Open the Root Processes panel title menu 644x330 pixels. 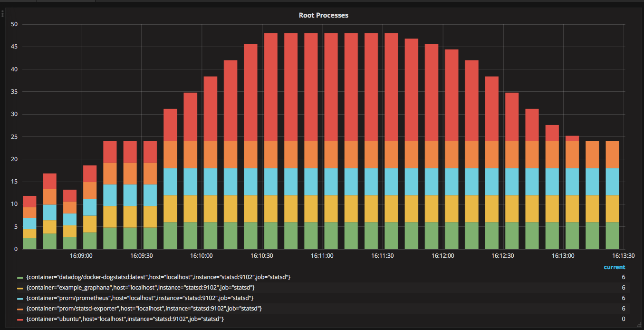tap(323, 15)
